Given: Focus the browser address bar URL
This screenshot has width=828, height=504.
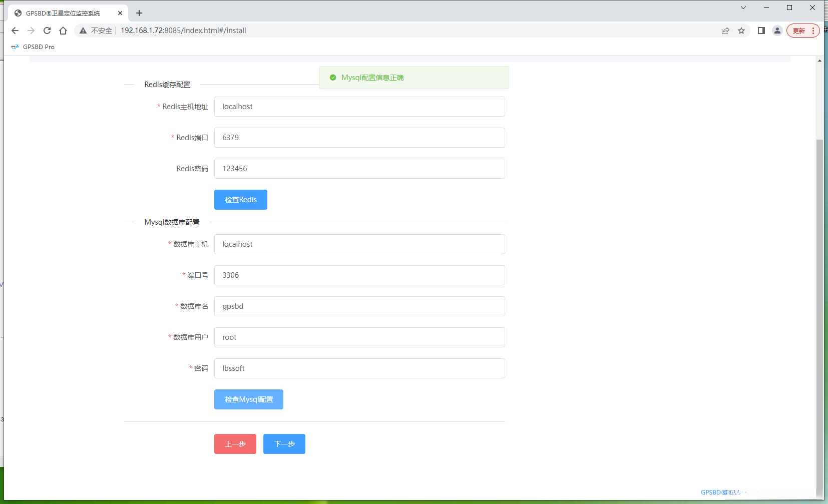Looking at the screenshot, I should point(183,31).
